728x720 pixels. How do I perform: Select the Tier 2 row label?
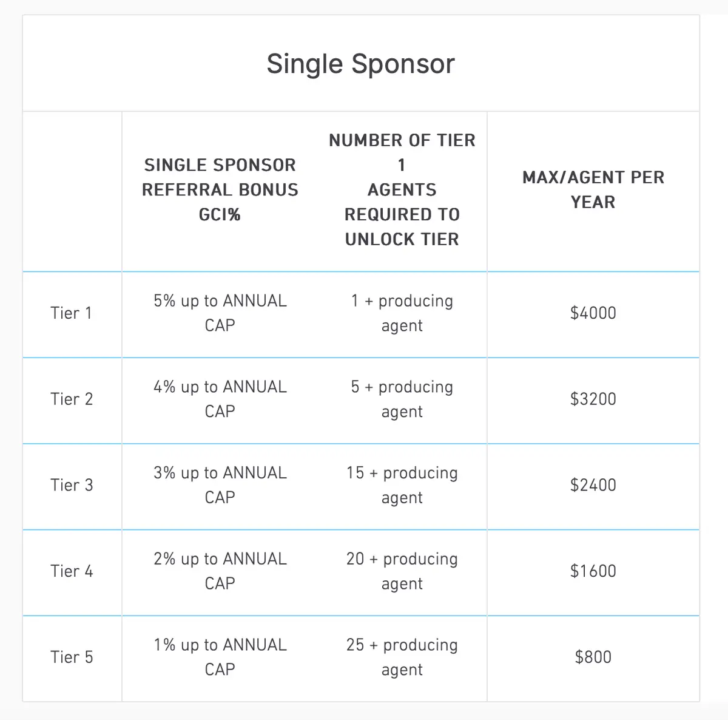72,399
